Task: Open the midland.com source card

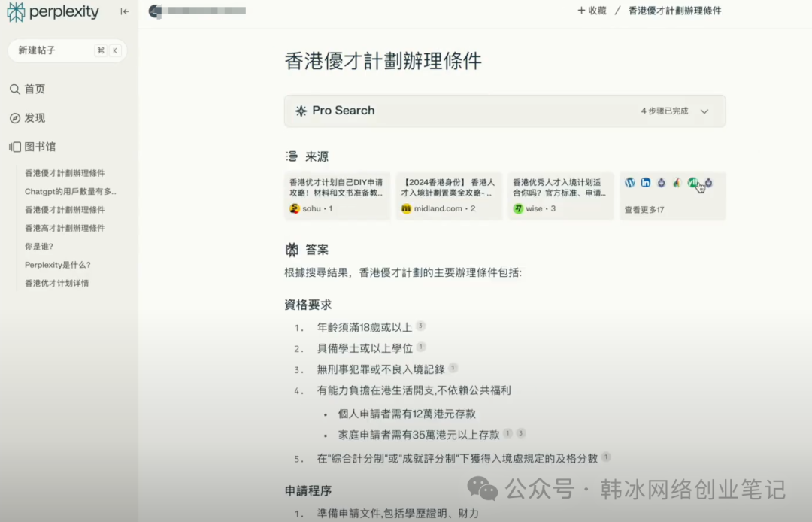Action: click(x=449, y=196)
